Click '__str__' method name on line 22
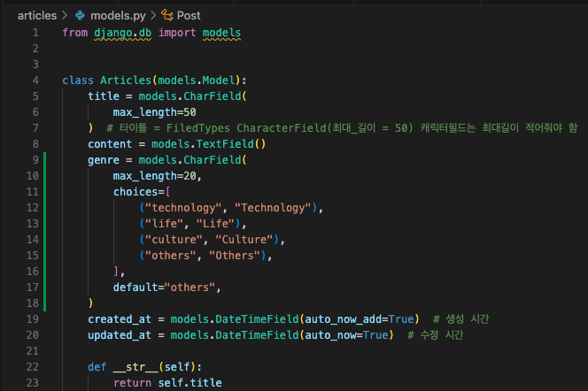The width and height of the screenshot is (588, 391). coord(135,366)
